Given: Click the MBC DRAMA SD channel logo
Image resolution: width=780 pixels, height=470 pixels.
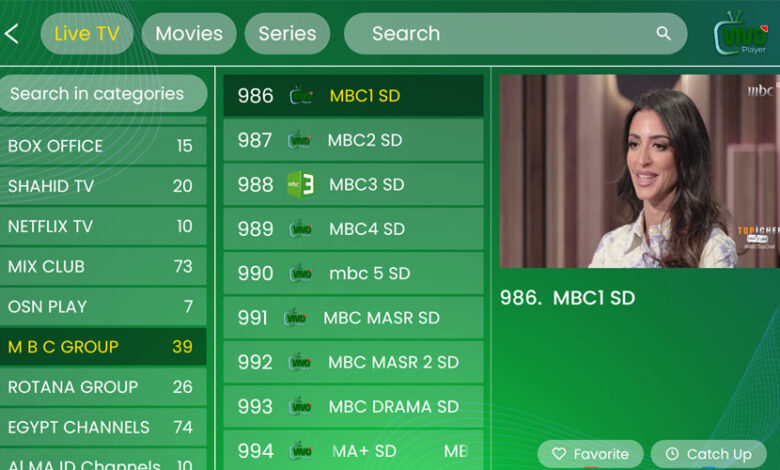Looking at the screenshot, I should click(x=299, y=407).
